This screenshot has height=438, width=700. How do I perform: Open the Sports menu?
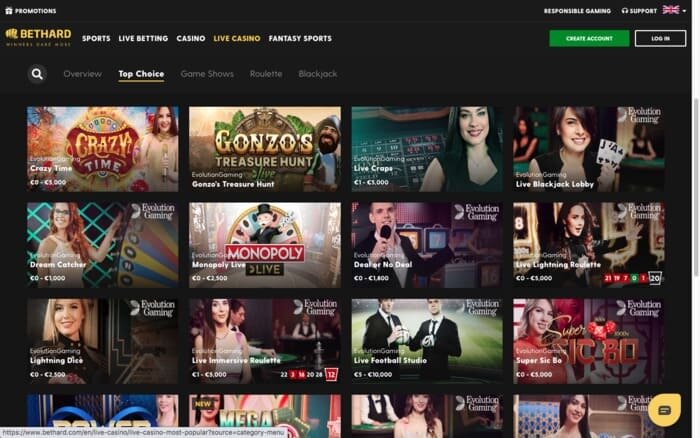click(96, 38)
